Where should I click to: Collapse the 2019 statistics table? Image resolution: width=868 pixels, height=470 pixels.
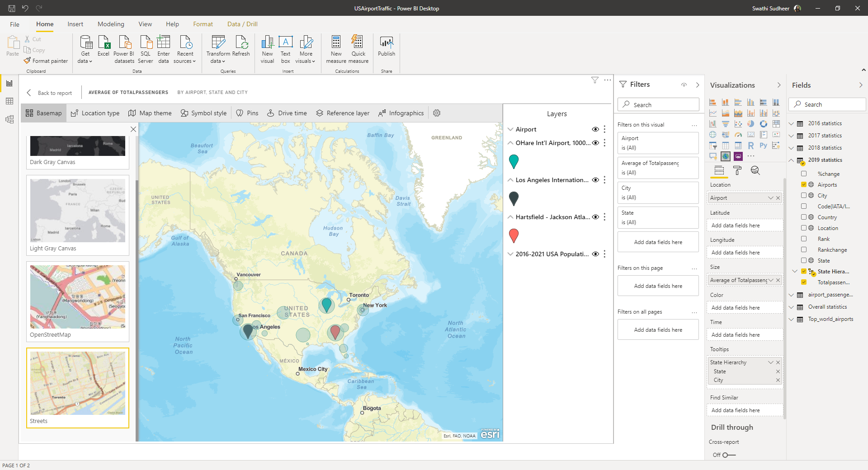792,160
